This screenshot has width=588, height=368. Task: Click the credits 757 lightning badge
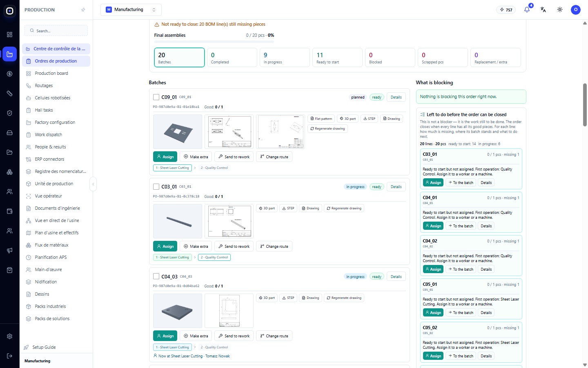click(x=506, y=10)
